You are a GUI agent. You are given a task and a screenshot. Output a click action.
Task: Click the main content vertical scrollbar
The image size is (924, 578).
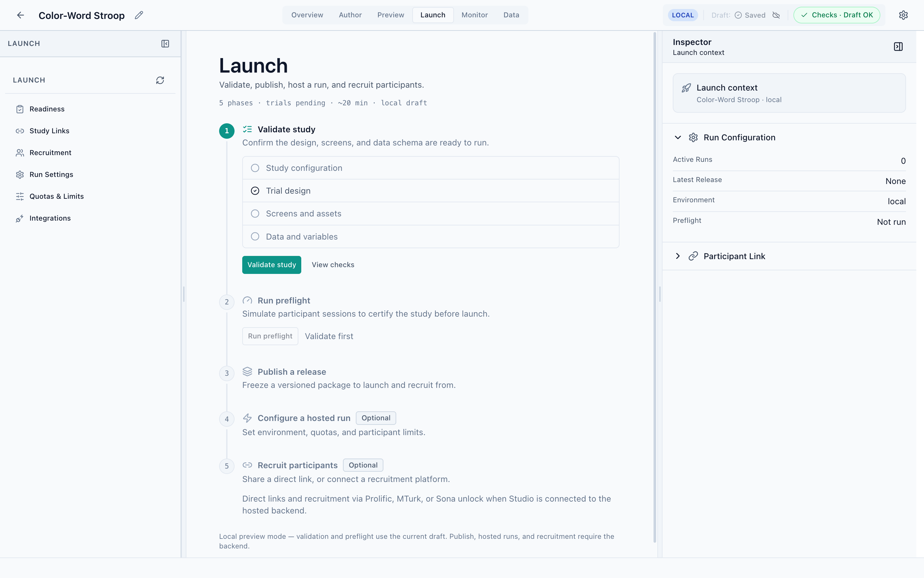[x=654, y=287]
